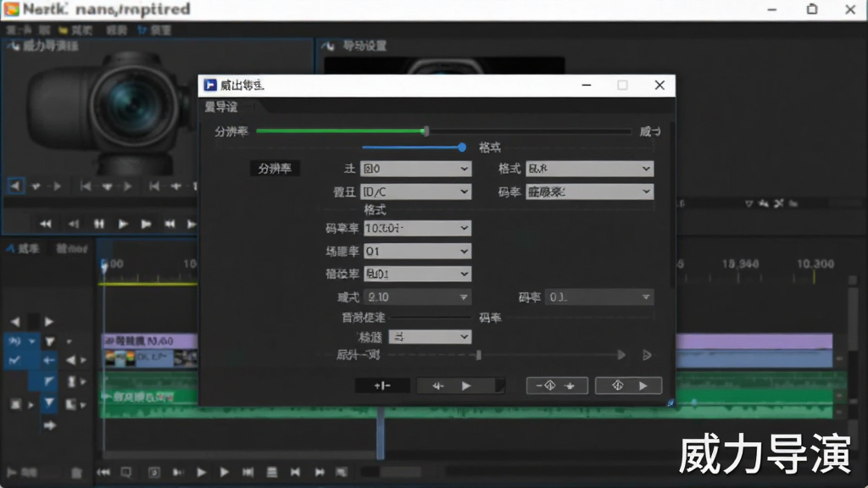The height and width of the screenshot is (488, 868).
Task: Click the list-lines icon in bottom transport bar
Action: [x=272, y=472]
